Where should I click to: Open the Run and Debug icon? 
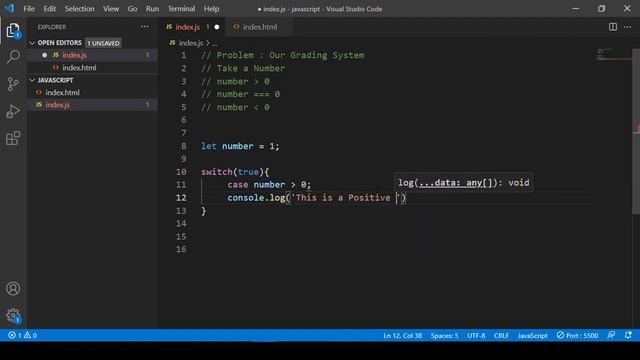pos(13,111)
